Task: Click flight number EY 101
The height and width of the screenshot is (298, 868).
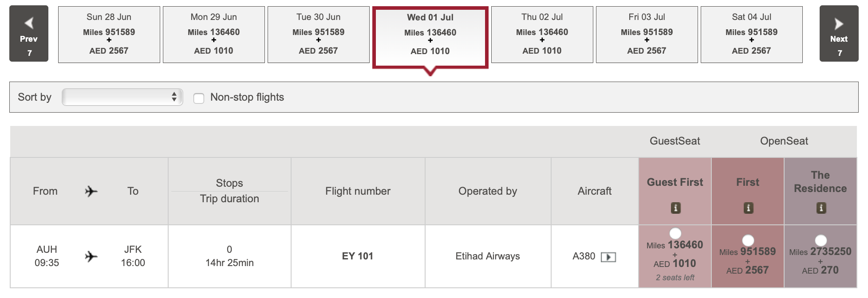Action: coord(357,256)
